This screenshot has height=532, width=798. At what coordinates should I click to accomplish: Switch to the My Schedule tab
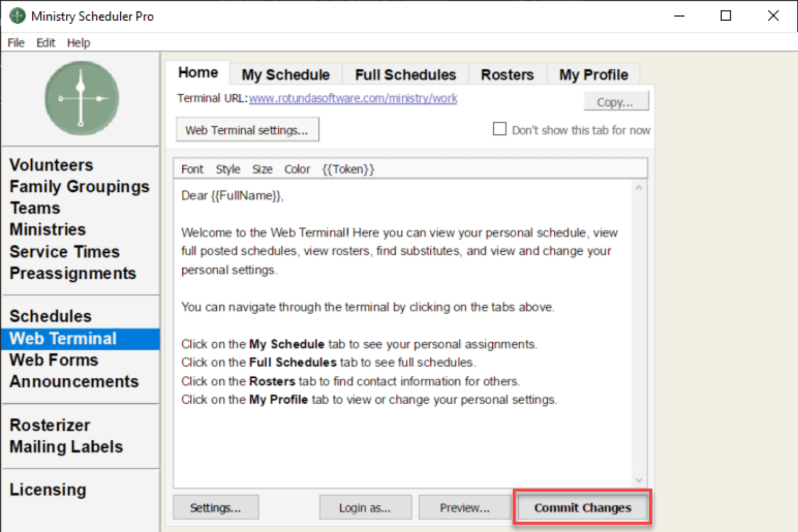[x=286, y=74]
